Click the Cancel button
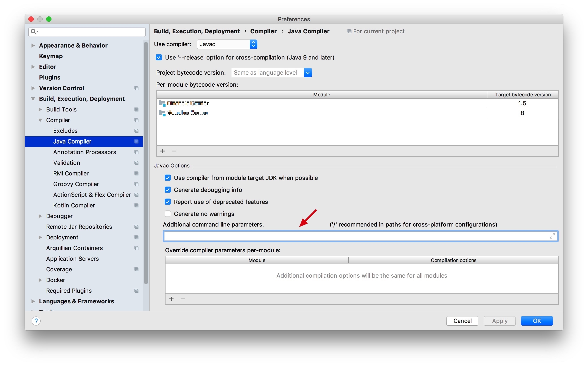 coord(462,321)
